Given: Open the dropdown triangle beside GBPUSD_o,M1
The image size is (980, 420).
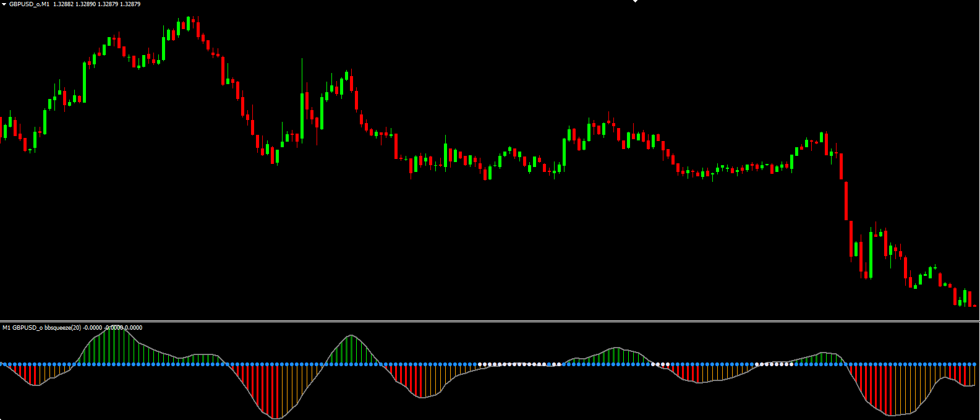Looking at the screenshot, I should (4, 4).
